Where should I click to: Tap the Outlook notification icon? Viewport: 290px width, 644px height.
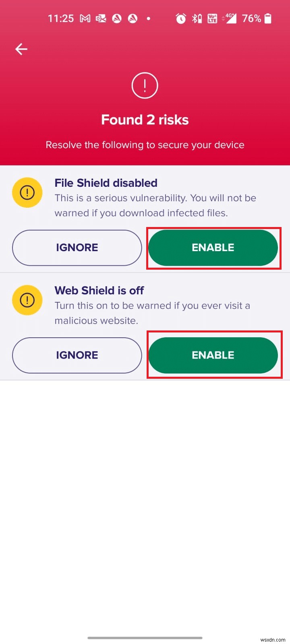coord(100,18)
